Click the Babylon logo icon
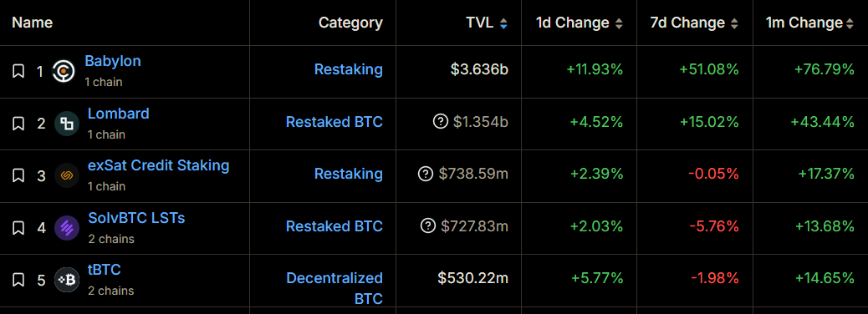This screenshot has height=314, width=868. point(64,71)
